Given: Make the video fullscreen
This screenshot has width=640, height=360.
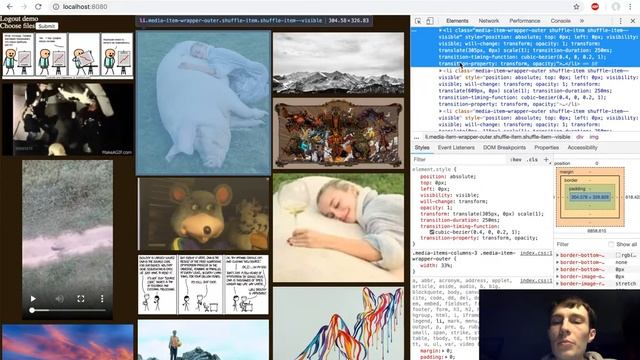Looking at the screenshot, I should 81,299.
